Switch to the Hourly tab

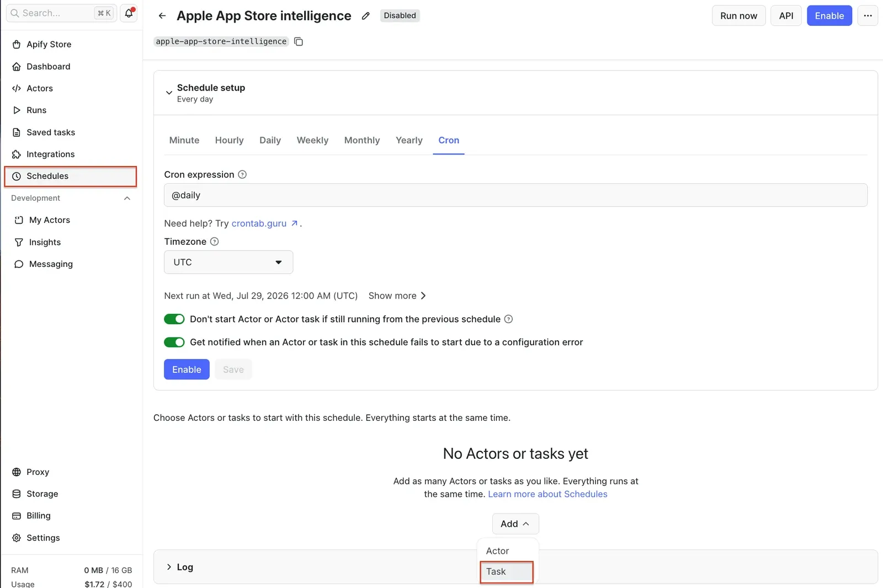230,141
